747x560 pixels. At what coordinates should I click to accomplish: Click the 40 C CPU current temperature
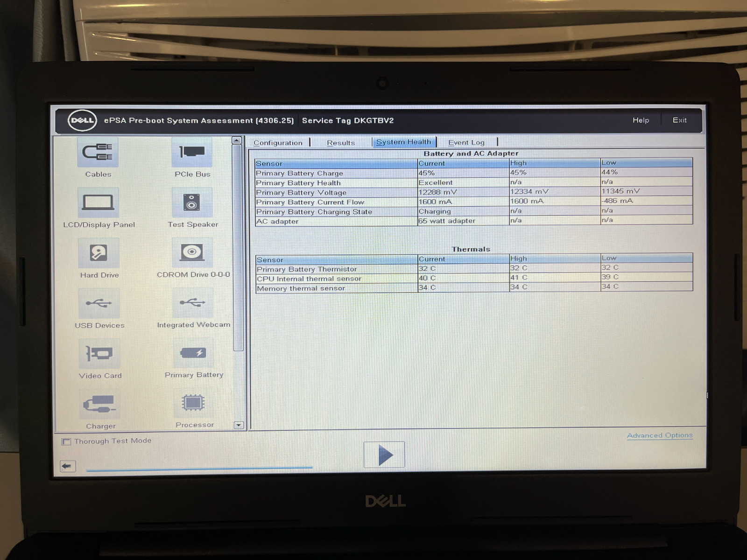[427, 278]
